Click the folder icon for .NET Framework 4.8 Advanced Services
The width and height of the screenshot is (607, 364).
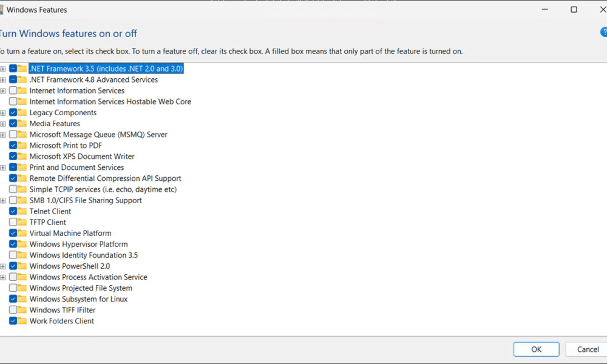(22, 79)
